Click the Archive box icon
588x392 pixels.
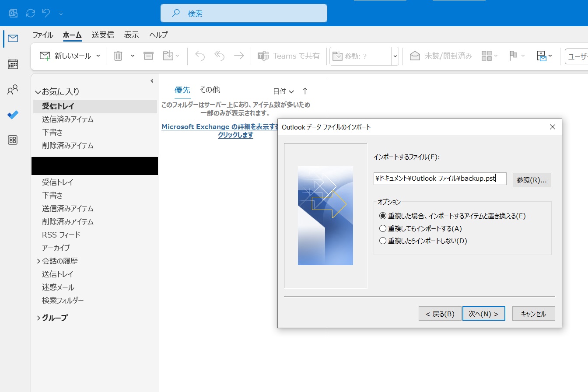[x=149, y=56]
